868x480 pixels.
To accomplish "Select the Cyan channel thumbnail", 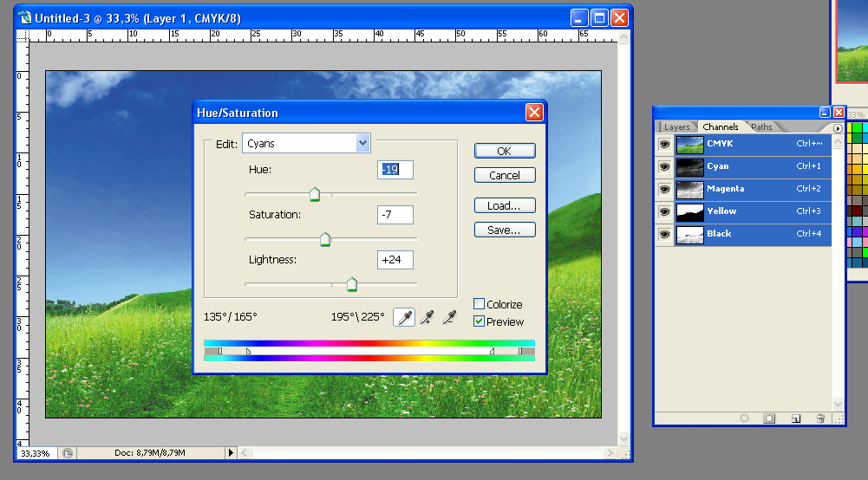I will [x=689, y=167].
